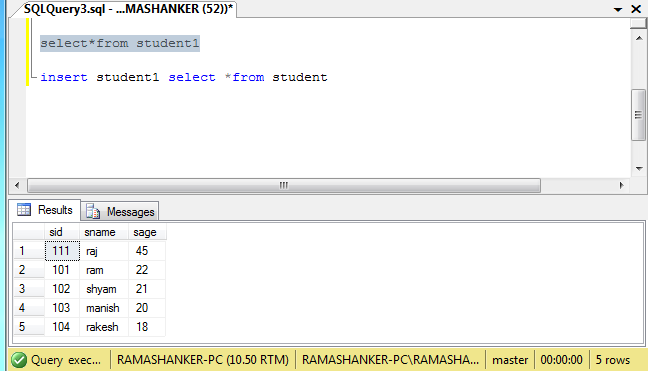648x371 pixels.
Task: Click the sname cell manish
Action: coord(104,308)
